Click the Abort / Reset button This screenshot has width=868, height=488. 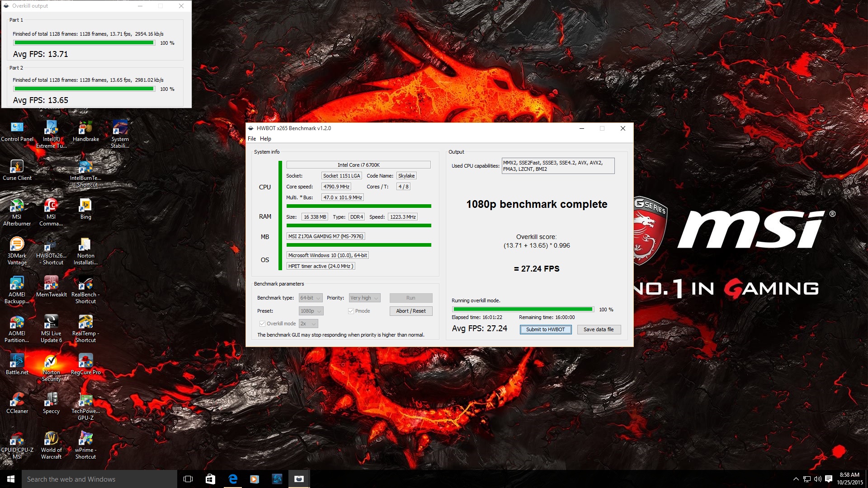click(411, 311)
